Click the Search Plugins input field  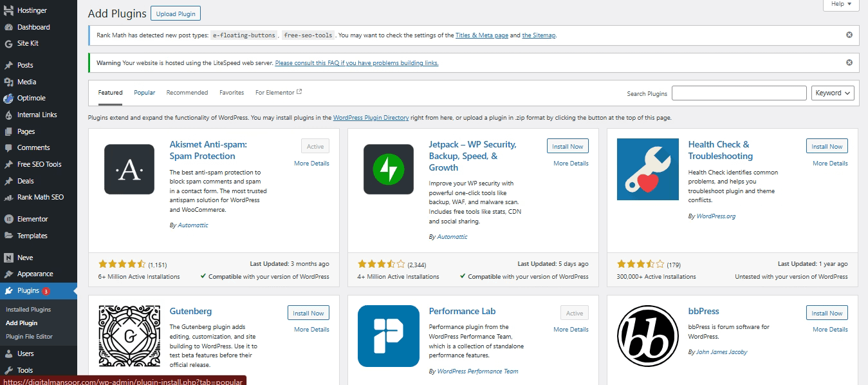tap(739, 93)
